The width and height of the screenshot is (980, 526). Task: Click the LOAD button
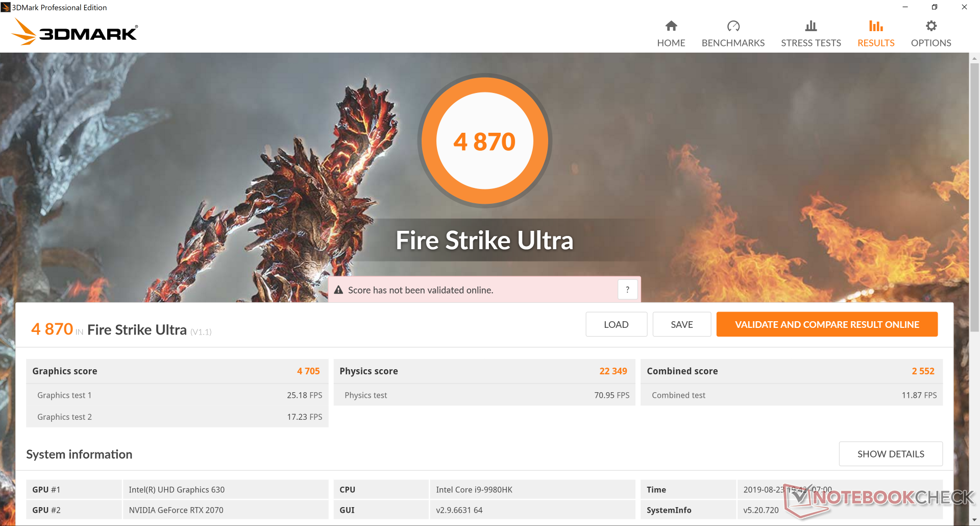[x=616, y=324]
